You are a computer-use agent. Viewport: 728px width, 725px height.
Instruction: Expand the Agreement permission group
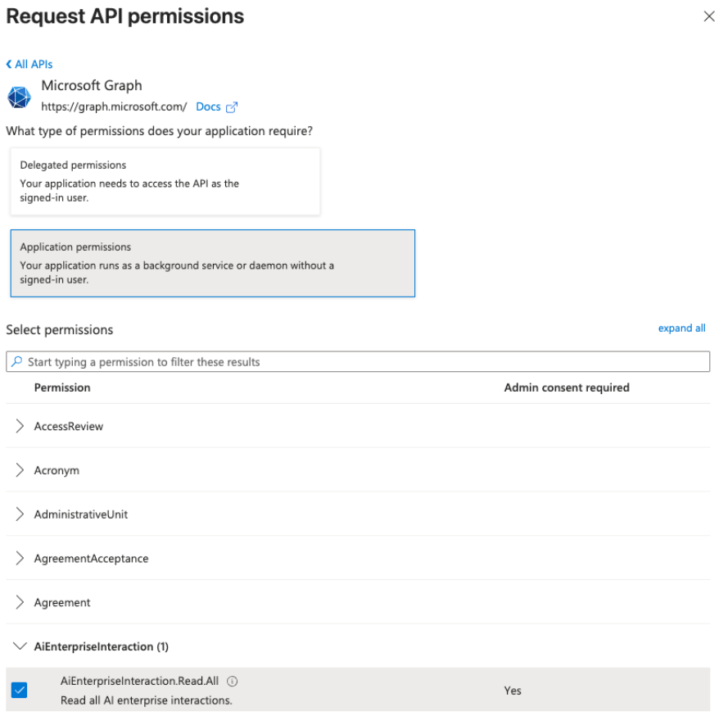(20, 602)
